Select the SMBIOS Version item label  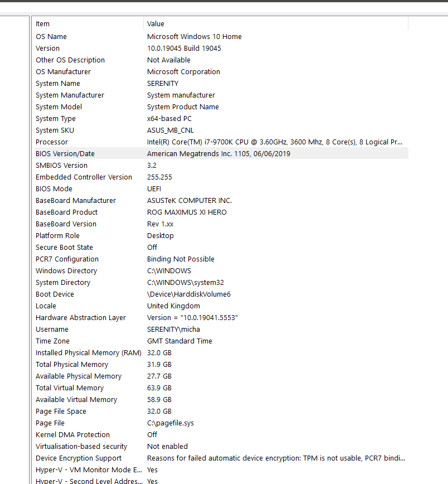(61, 166)
